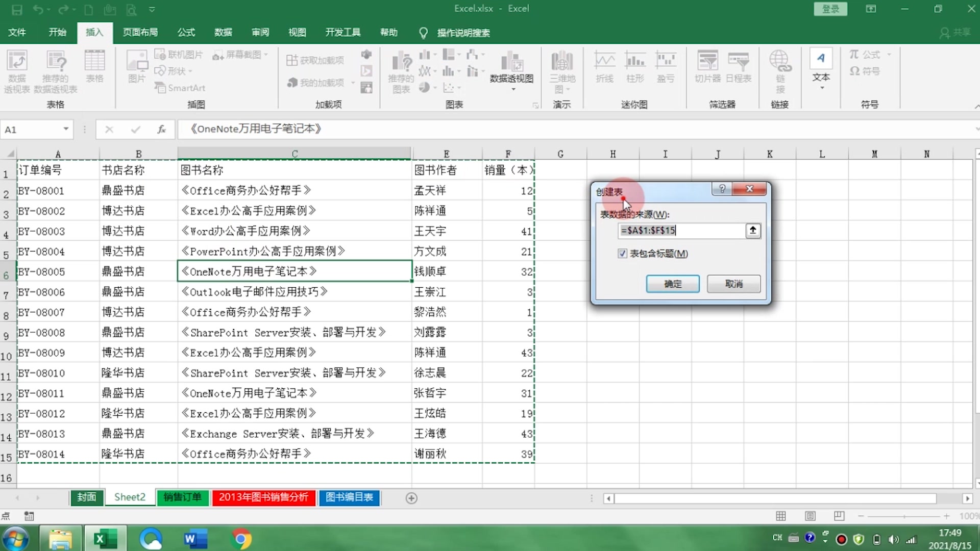This screenshot has height=551, width=980.
Task: Click the zoom-in plus on the zoom slider
Action: [946, 516]
